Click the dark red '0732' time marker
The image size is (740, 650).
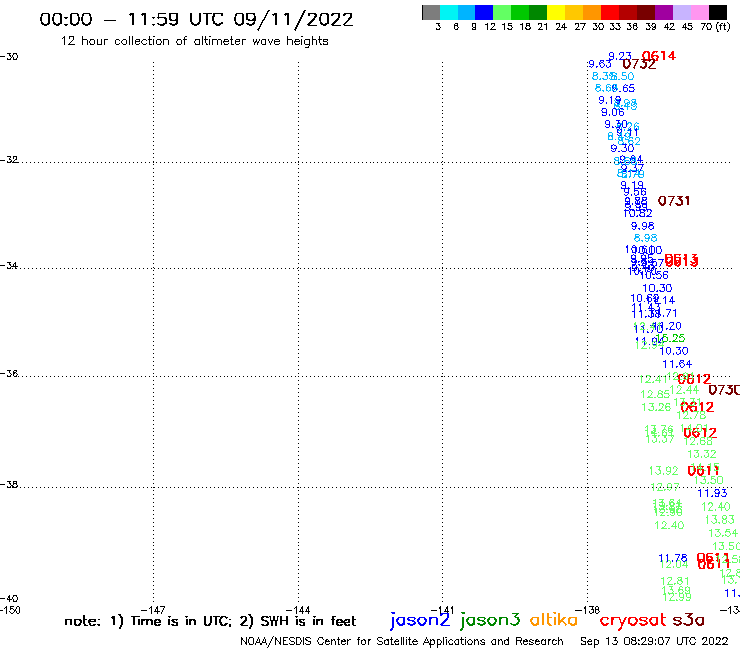pyautogui.click(x=639, y=64)
